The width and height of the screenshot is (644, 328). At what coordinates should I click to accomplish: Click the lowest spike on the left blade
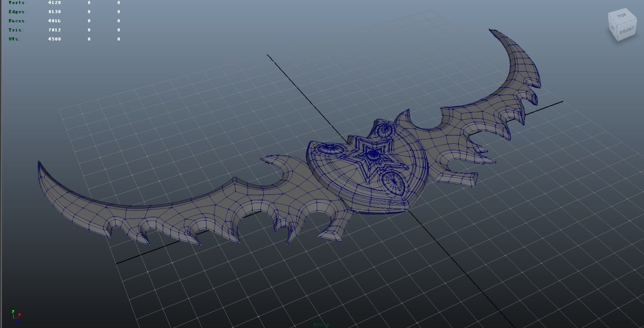pyautogui.click(x=198, y=239)
